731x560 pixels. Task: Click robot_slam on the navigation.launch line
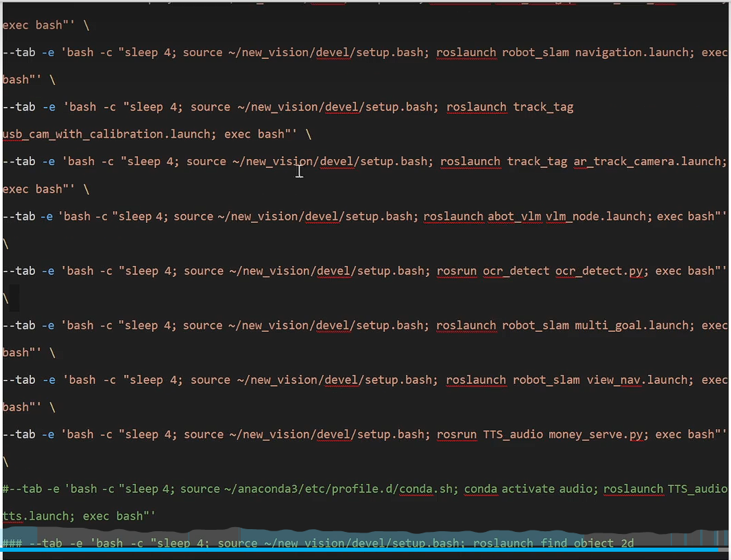point(535,53)
